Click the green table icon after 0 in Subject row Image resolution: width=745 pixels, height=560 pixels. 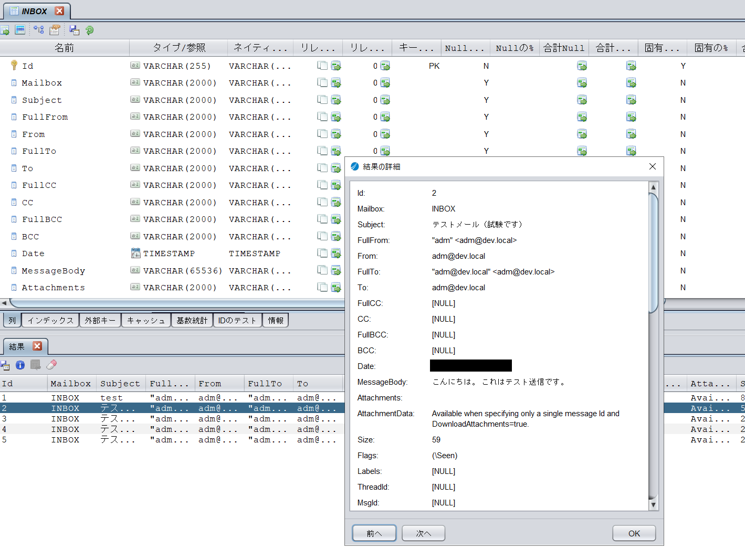[385, 100]
